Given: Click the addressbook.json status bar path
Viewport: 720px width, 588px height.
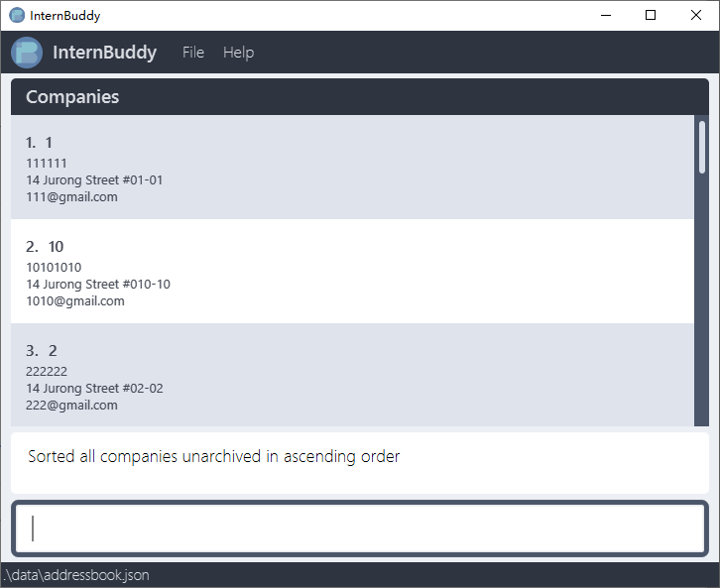Looking at the screenshot, I should [x=76, y=575].
